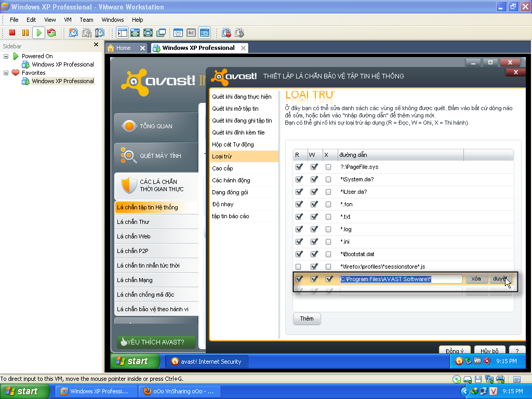532x399 pixels.
Task: Open avast! Internet Security guest taskbar item
Action: (207, 362)
